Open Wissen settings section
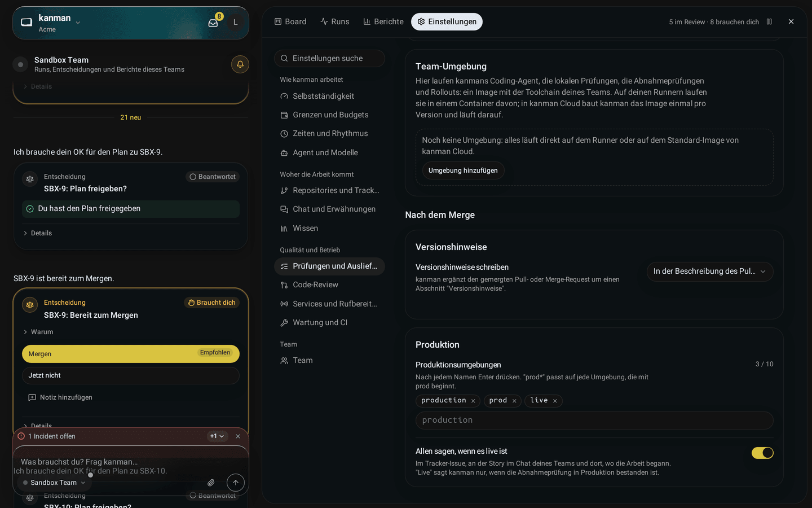 [329, 228]
